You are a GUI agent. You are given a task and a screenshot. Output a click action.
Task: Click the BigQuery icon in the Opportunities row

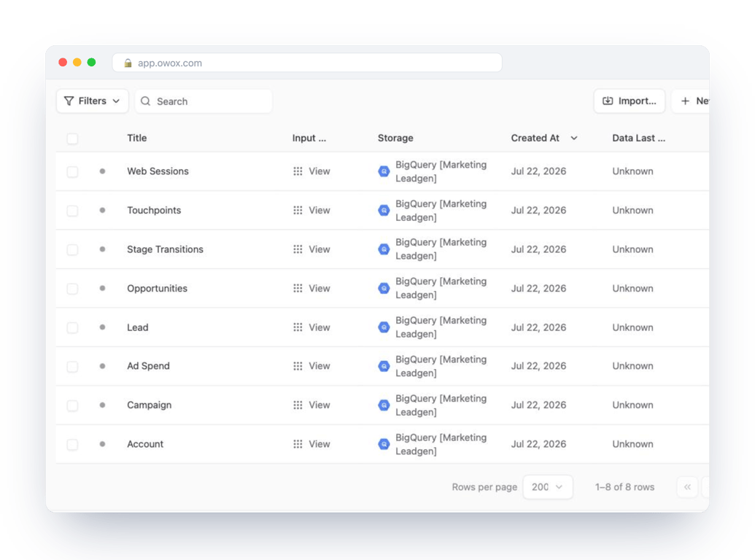[x=384, y=288]
